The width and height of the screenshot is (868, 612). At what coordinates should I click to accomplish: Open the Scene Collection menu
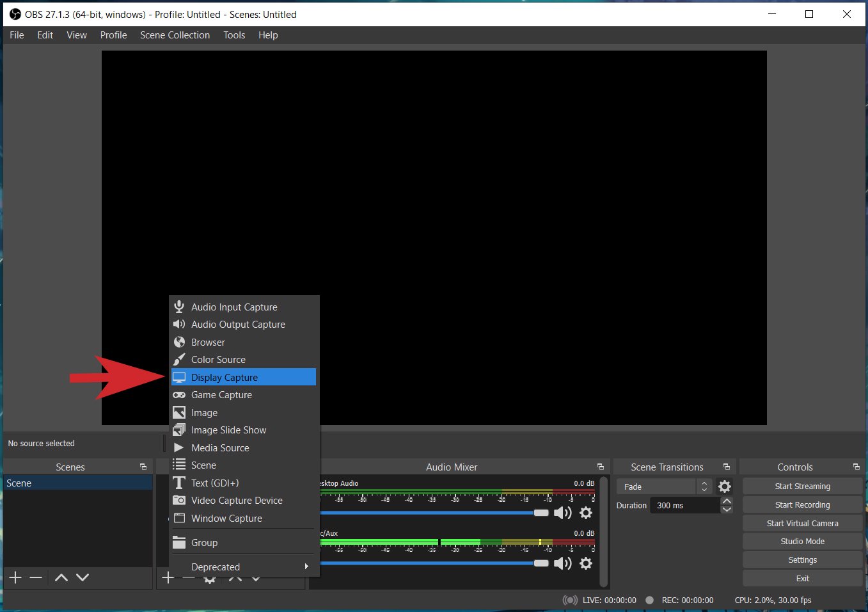point(175,35)
